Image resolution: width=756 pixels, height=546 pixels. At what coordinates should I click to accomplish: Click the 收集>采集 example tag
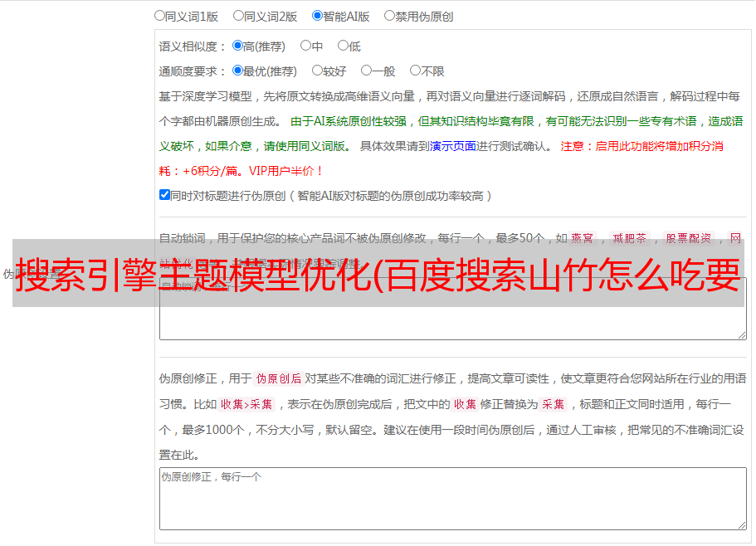pyautogui.click(x=246, y=404)
